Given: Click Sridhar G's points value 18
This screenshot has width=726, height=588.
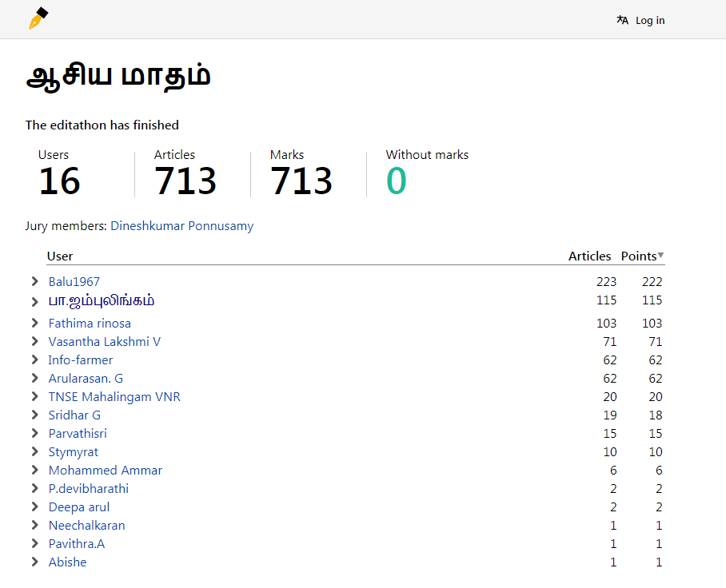Looking at the screenshot, I should 656,415.
